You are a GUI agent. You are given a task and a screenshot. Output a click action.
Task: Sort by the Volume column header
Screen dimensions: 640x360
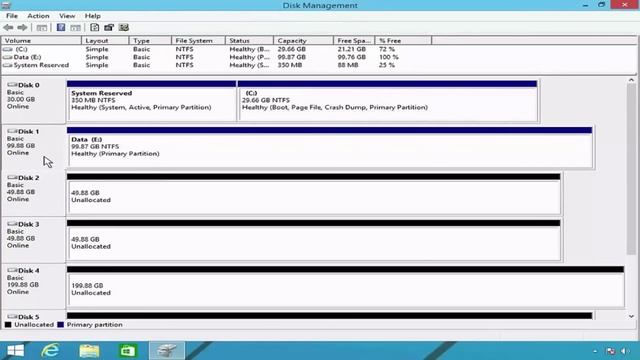[41, 41]
